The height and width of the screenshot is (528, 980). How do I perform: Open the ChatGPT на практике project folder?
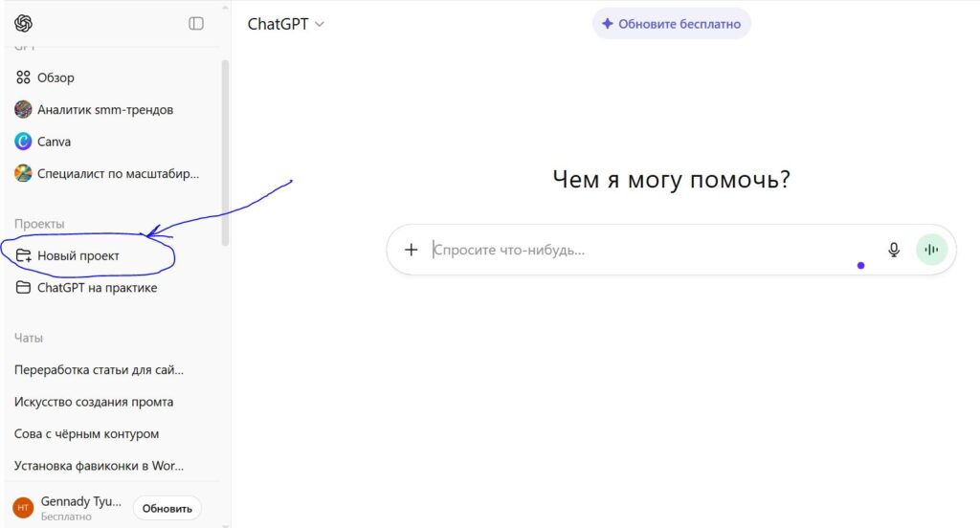click(x=97, y=288)
